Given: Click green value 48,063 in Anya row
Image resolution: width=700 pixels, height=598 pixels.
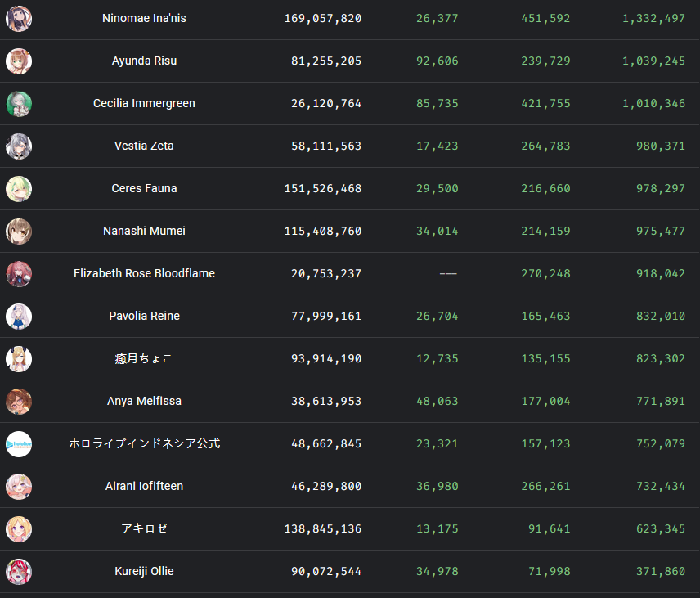Looking at the screenshot, I should coord(437,402).
